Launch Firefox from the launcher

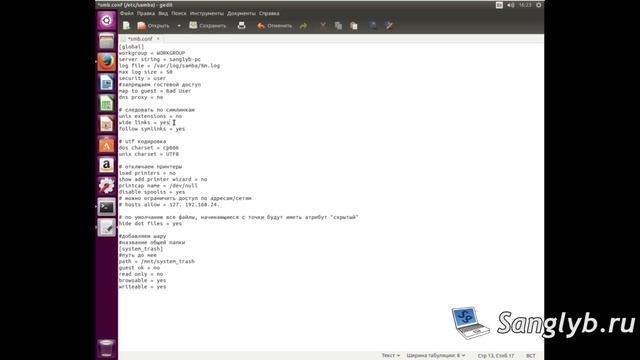click(107, 62)
